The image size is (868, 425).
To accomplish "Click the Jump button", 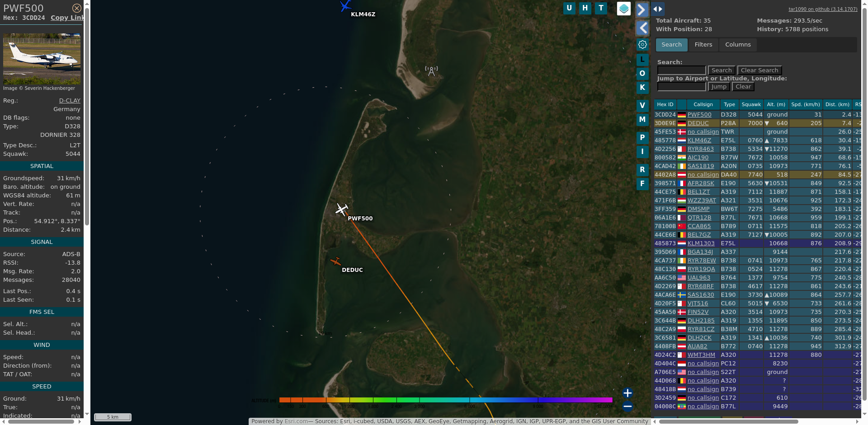I will pyautogui.click(x=719, y=87).
